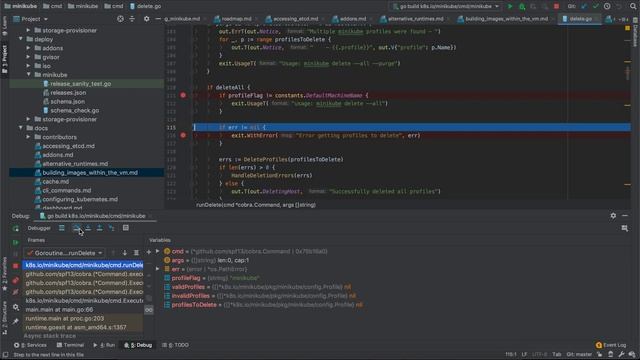Select Debugger tab in Debug panel
The image size is (640, 360).
[39, 228]
